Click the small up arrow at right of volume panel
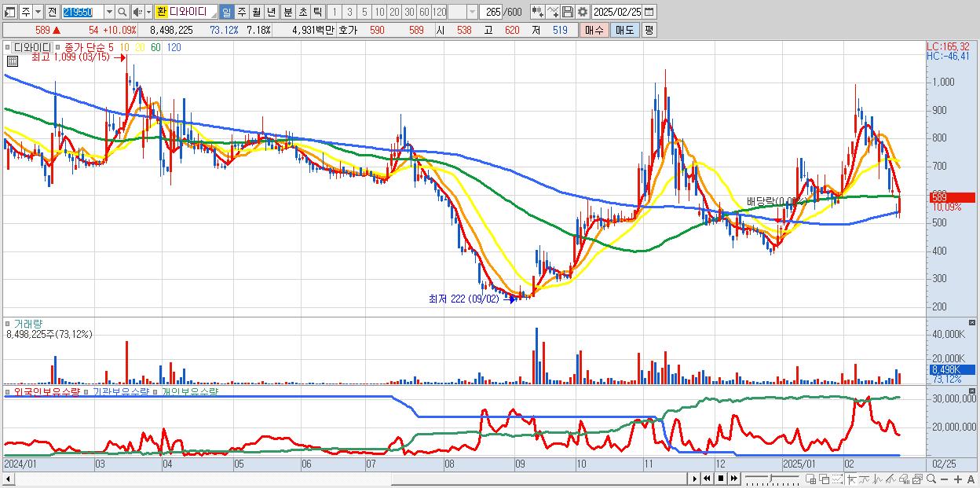Image resolution: width=980 pixels, height=488 pixels. click(974, 322)
